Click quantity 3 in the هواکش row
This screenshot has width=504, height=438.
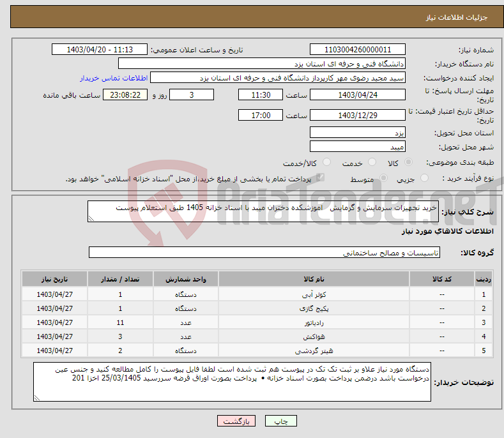(x=120, y=336)
